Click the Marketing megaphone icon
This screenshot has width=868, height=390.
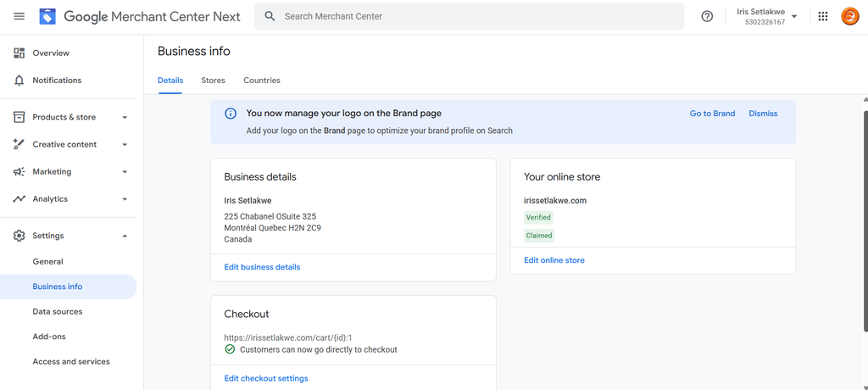[19, 172]
